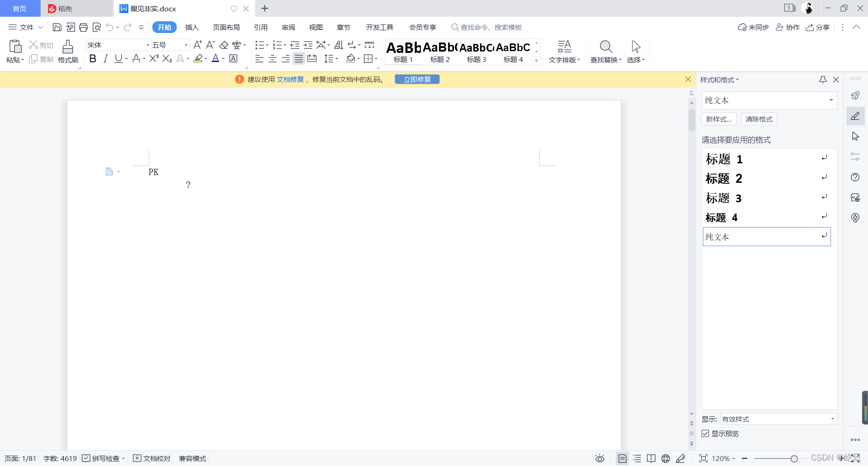Increase indent icon
868x466 pixels.
pyautogui.click(x=308, y=45)
